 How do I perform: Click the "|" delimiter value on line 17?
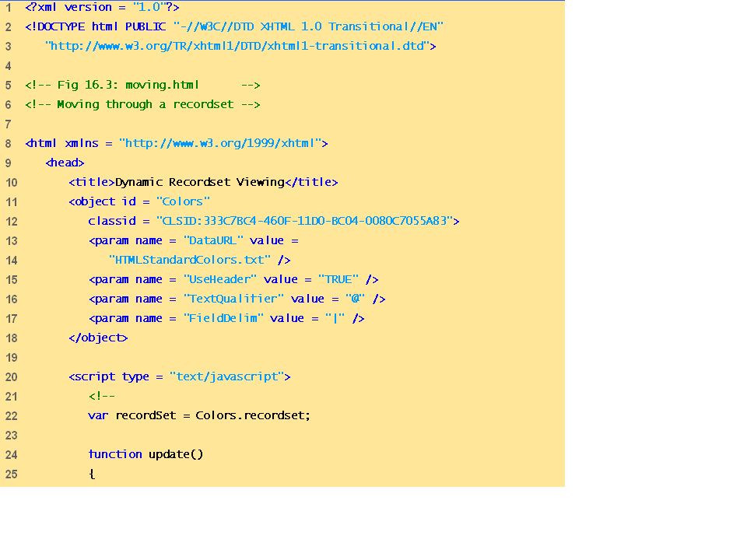point(335,318)
